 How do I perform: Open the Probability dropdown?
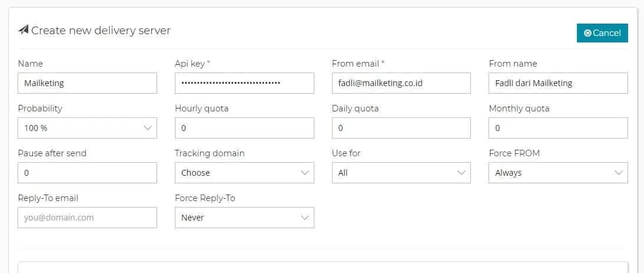(x=87, y=128)
